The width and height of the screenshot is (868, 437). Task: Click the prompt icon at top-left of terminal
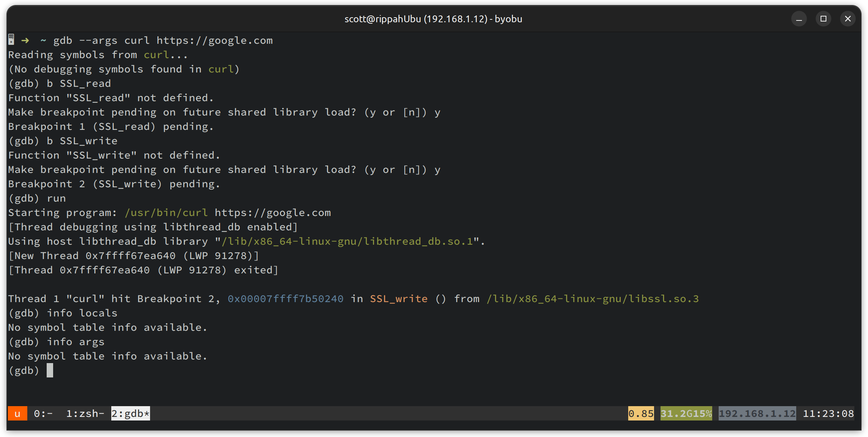tap(11, 39)
